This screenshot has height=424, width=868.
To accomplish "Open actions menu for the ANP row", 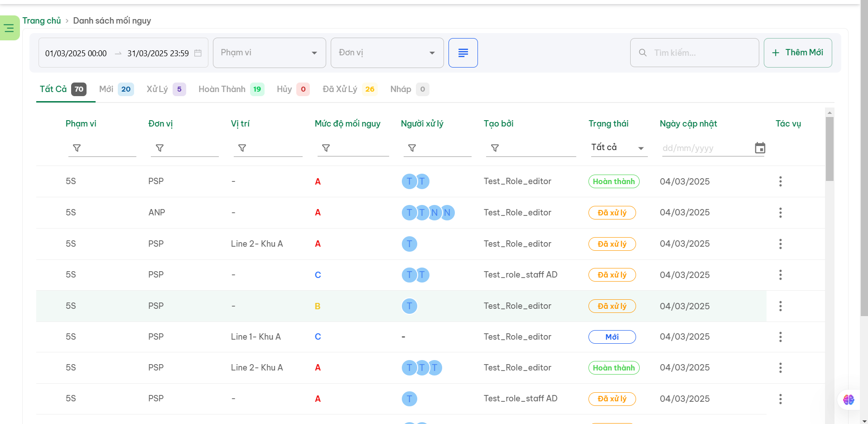I will (780, 213).
